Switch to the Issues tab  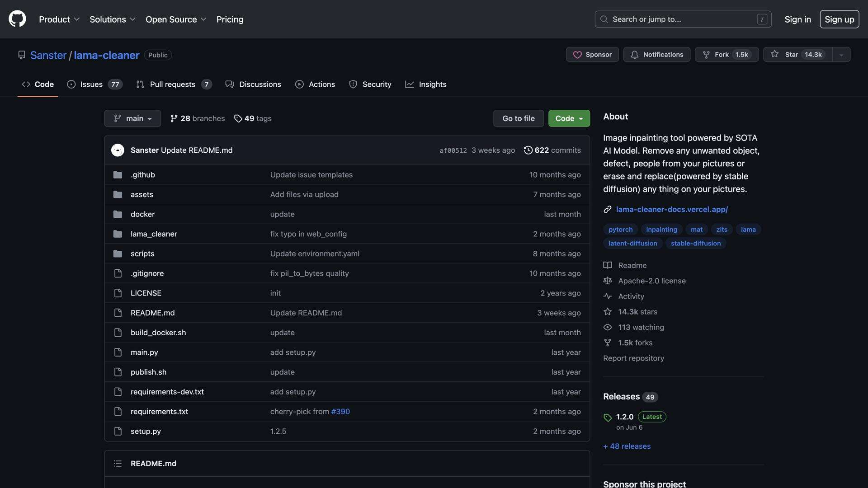(91, 84)
